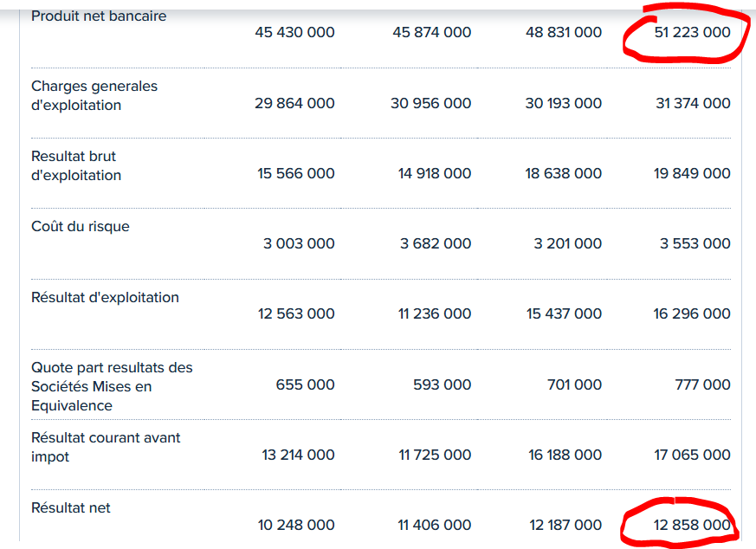The width and height of the screenshot is (756, 549).
Task: Click the "Produit net bancaire" row label
Action: 99,16
